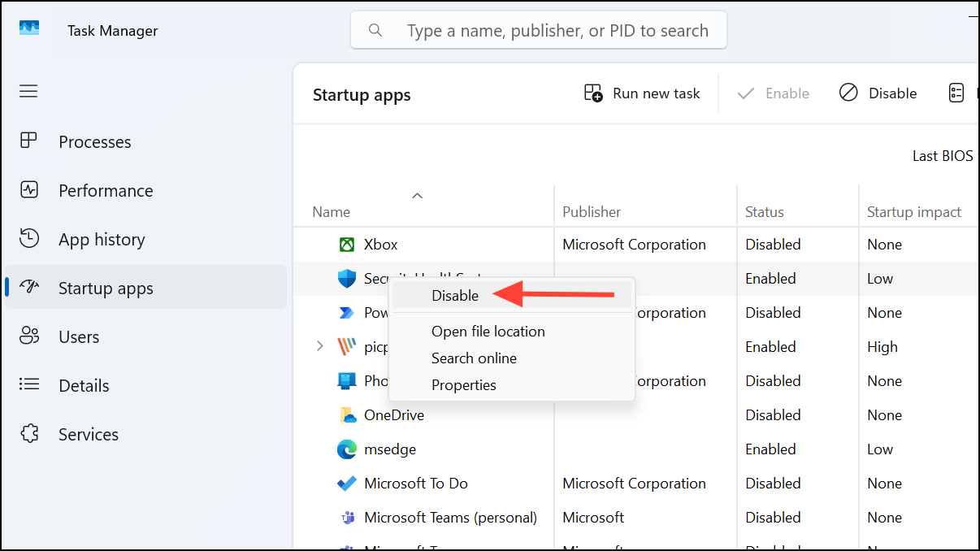Select the msedge browser icon

pyautogui.click(x=346, y=449)
